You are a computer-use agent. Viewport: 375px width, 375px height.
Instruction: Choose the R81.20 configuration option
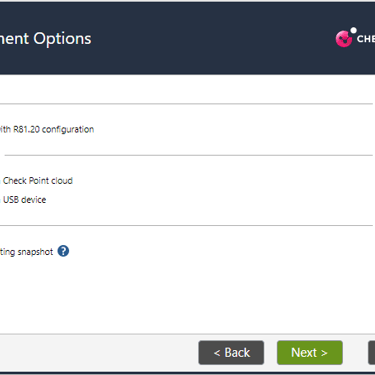(x=47, y=129)
